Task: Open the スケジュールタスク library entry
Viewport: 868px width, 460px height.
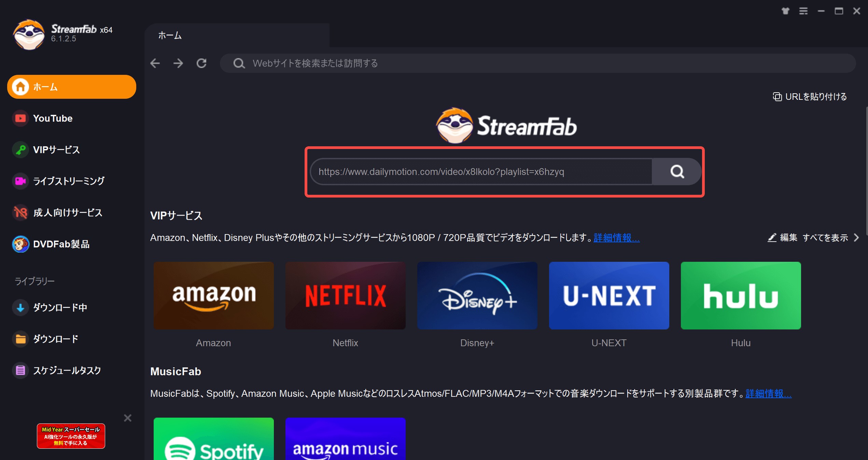Action: click(x=72, y=370)
